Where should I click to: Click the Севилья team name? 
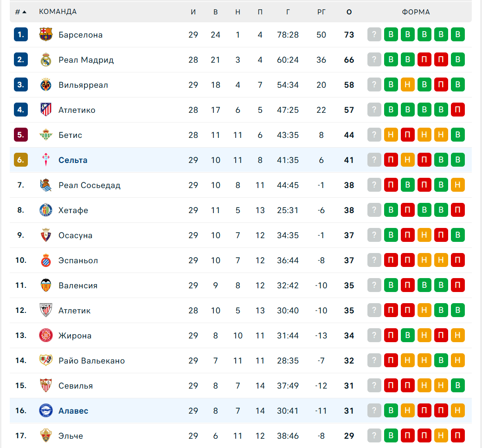pyautogui.click(x=76, y=386)
